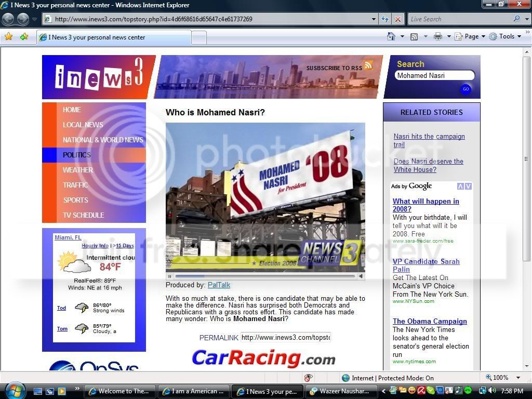Click orange Subscribe to RSS icon
Image resolution: width=532 pixels, height=399 pixels.
368,64
